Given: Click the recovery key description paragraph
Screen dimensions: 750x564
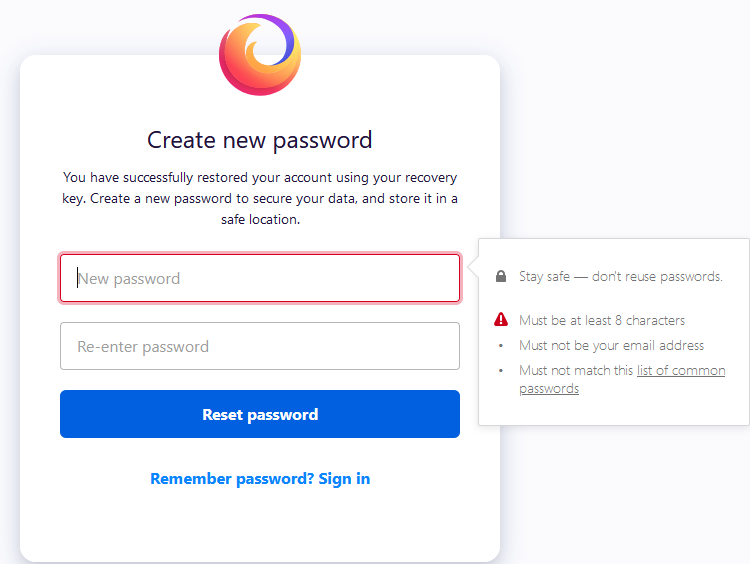Looking at the screenshot, I should point(260,198).
